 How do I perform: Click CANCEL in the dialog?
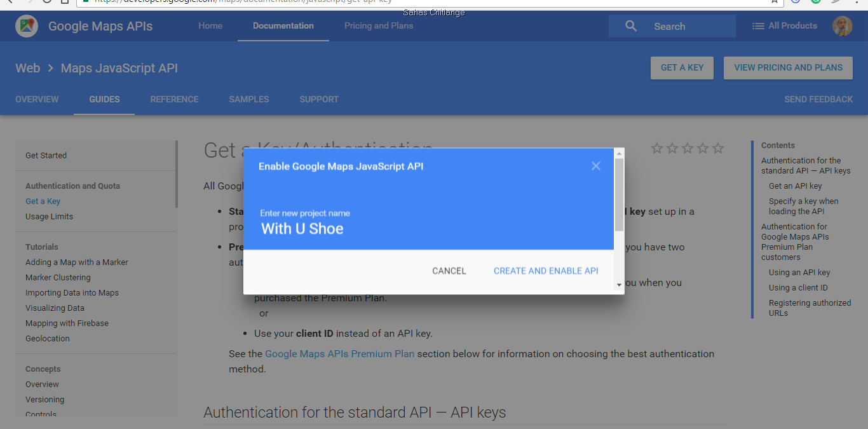point(449,271)
